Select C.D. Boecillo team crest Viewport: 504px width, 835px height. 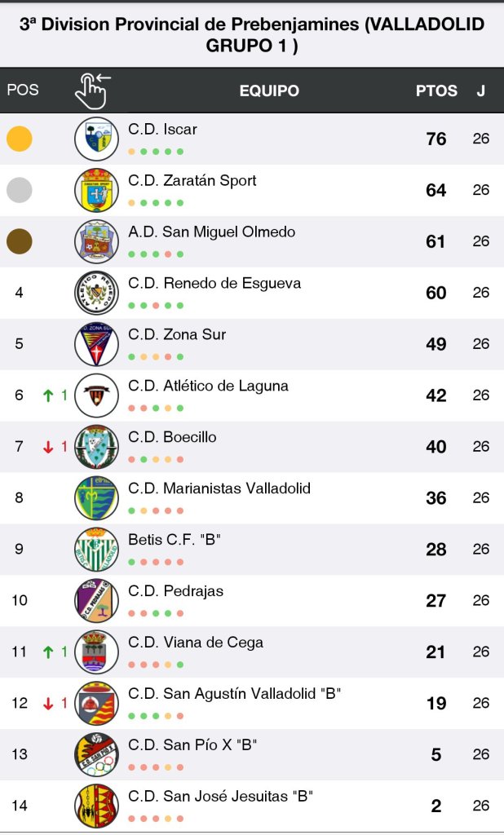click(96, 447)
